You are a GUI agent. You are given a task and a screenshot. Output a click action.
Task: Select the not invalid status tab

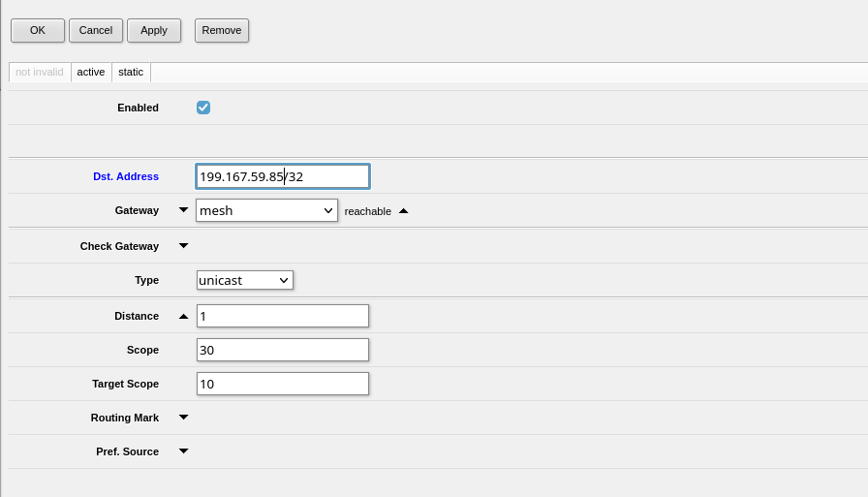[40, 72]
